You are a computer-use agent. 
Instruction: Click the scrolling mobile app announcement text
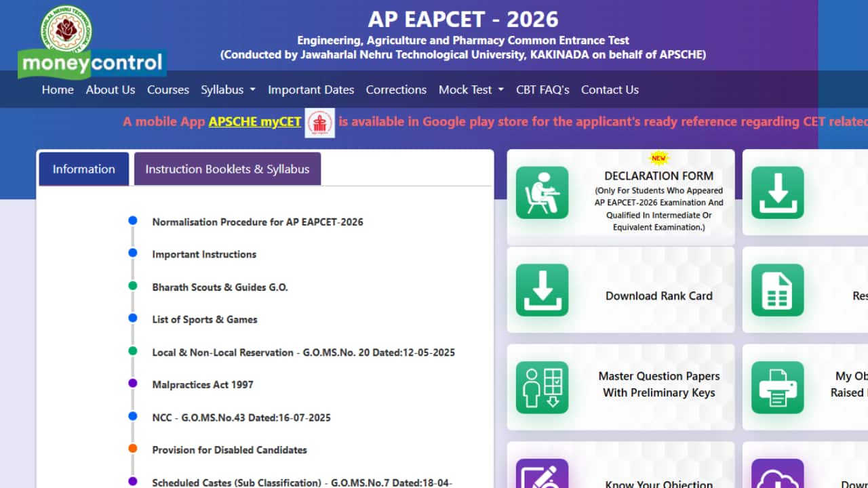point(495,122)
